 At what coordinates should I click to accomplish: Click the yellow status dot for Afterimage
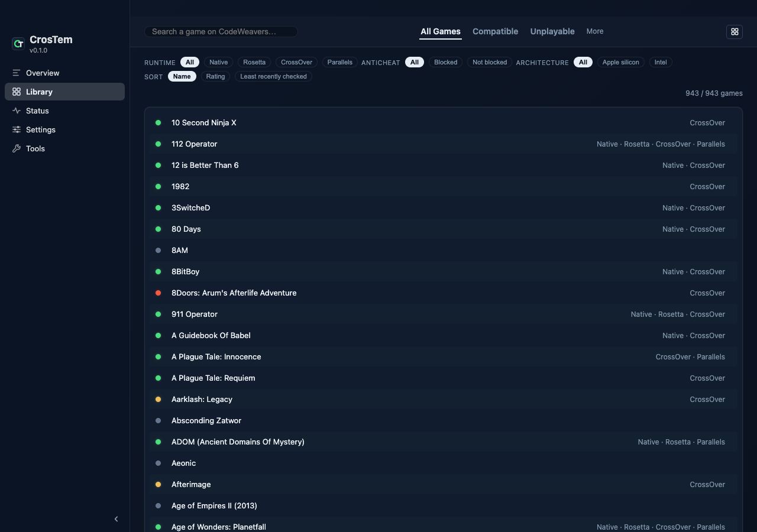(x=158, y=485)
